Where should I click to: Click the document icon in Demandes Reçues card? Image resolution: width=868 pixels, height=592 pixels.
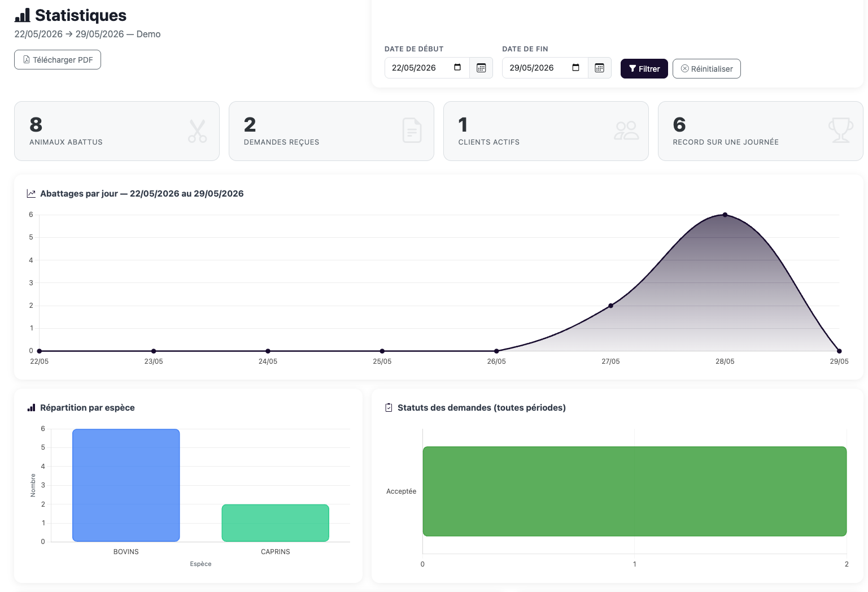pyautogui.click(x=412, y=130)
